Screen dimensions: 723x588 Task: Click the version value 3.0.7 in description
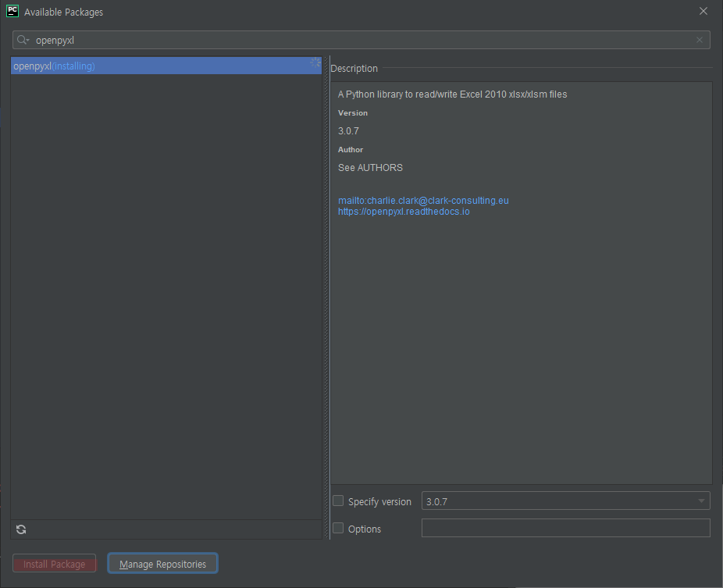(x=348, y=131)
